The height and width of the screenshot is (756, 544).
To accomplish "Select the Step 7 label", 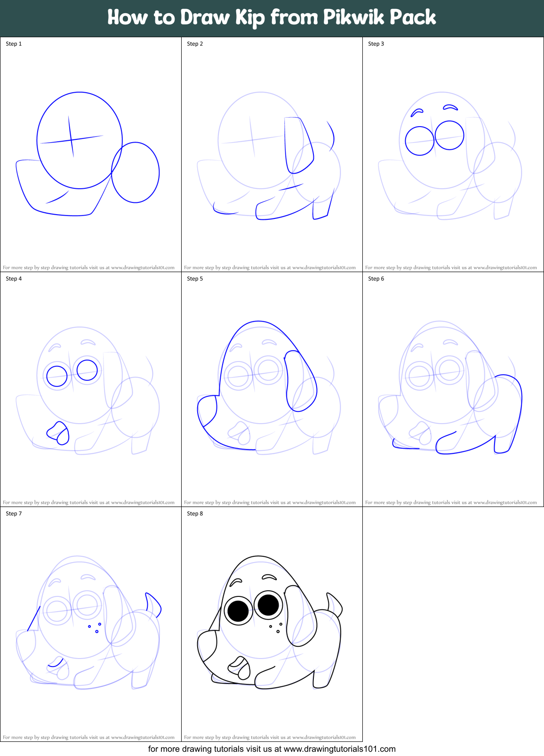I will (x=14, y=514).
